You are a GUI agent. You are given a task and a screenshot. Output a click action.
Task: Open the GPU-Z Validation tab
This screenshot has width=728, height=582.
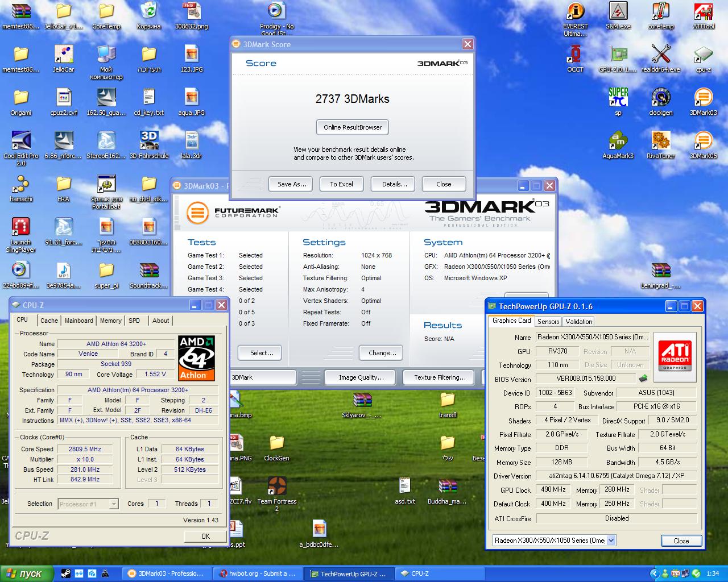click(x=579, y=322)
